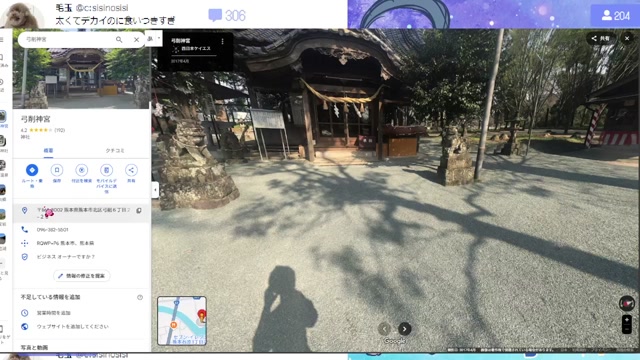Click the zoom in plus button
The image size is (640, 360).
pyautogui.click(x=627, y=320)
